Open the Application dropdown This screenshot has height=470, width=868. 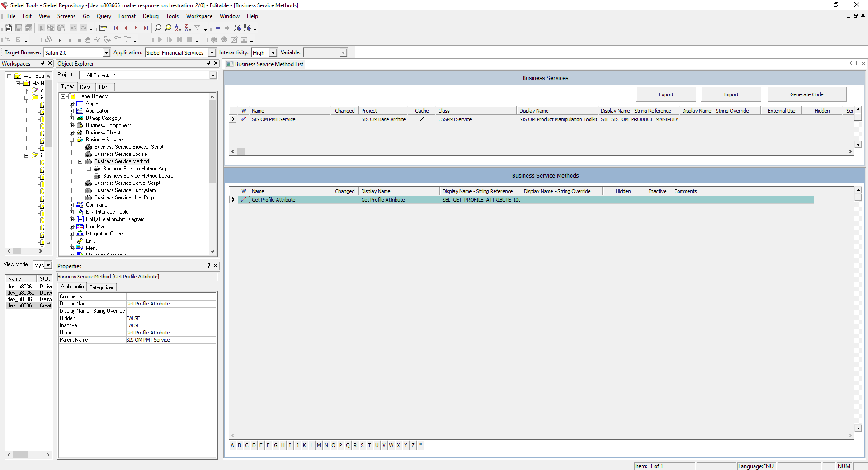pyautogui.click(x=212, y=53)
